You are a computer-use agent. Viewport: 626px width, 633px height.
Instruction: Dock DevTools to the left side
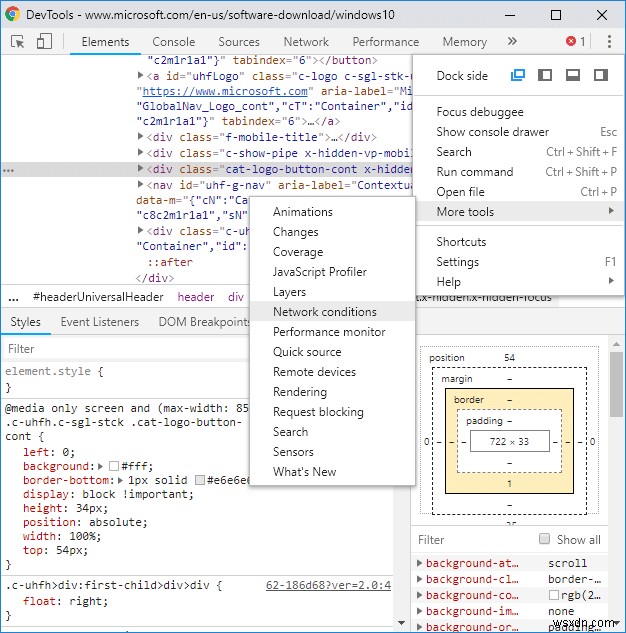point(545,76)
